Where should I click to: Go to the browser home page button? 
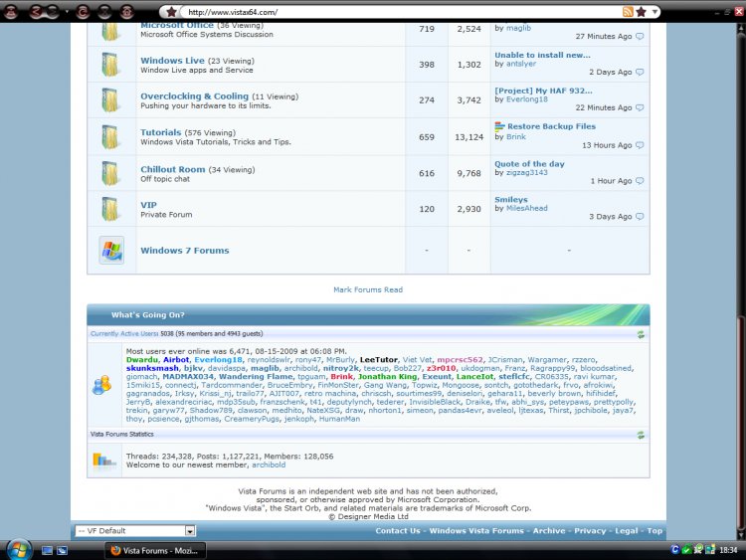pos(126,12)
